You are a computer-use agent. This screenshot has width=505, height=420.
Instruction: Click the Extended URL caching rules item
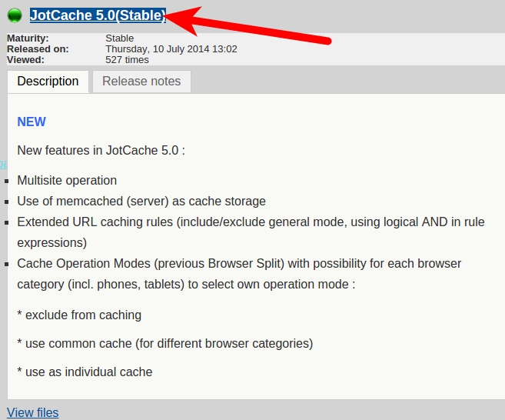[251, 222]
